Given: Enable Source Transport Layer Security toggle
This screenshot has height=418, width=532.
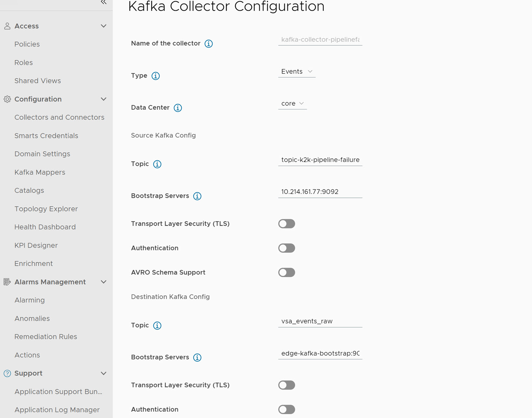Looking at the screenshot, I should (287, 224).
